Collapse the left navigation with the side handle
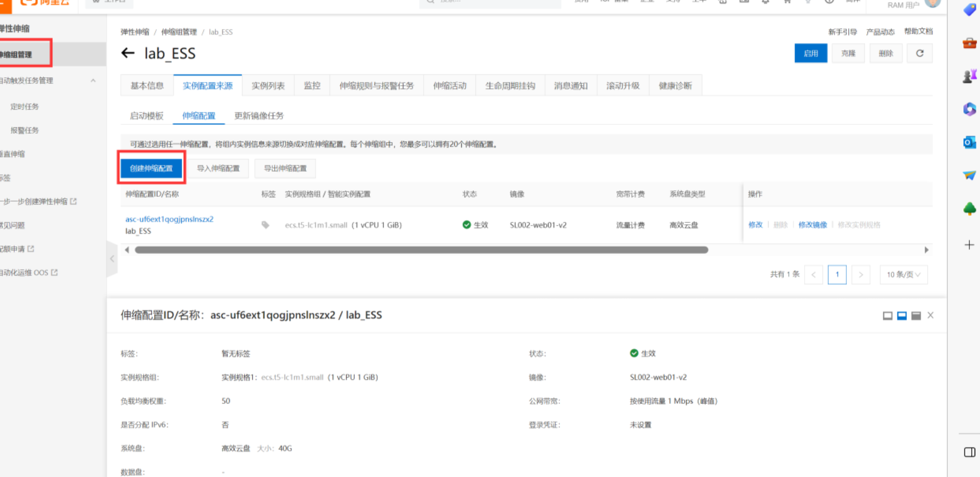The height and width of the screenshot is (477, 980). point(112,259)
